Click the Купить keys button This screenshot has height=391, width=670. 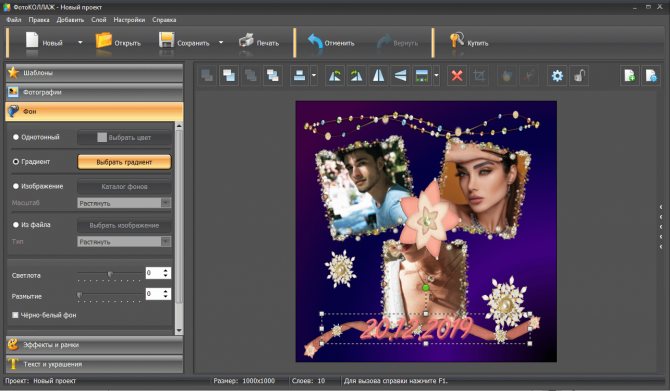click(468, 42)
